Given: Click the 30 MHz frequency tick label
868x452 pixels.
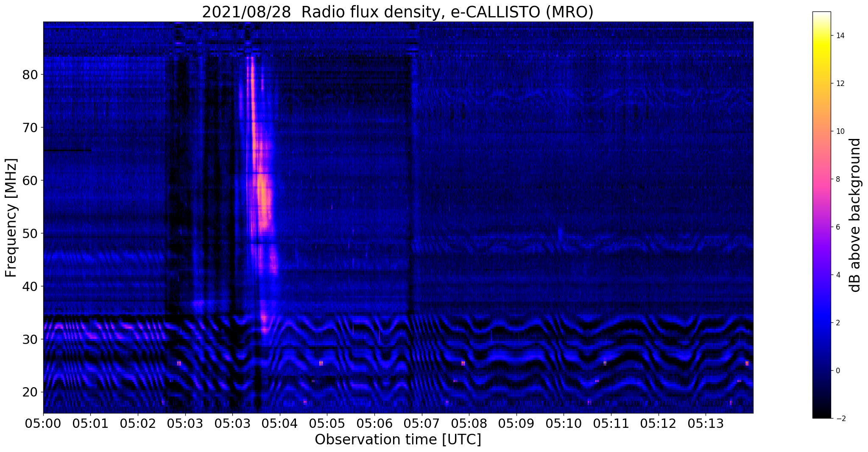Looking at the screenshot, I should tap(30, 339).
